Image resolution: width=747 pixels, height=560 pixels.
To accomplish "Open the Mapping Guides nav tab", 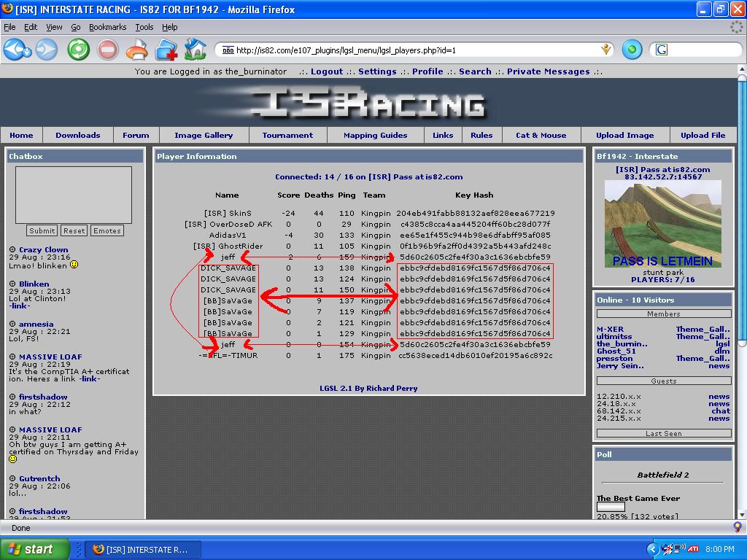I will (376, 135).
